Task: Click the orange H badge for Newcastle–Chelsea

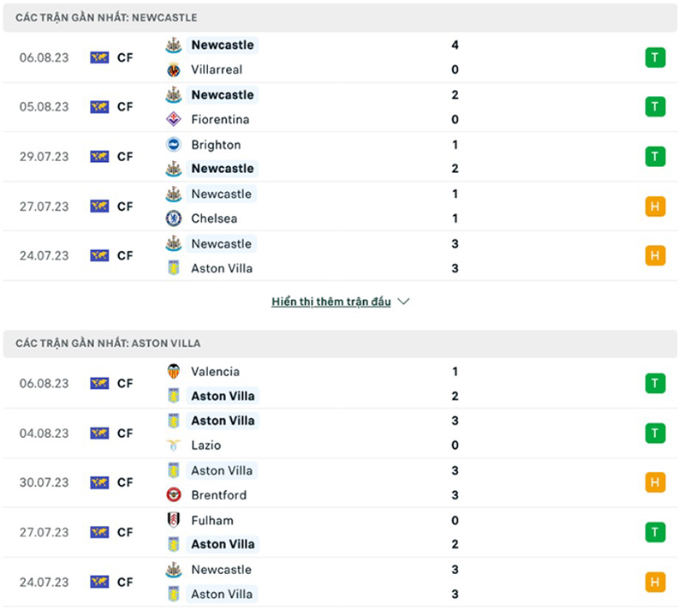Action: click(655, 206)
